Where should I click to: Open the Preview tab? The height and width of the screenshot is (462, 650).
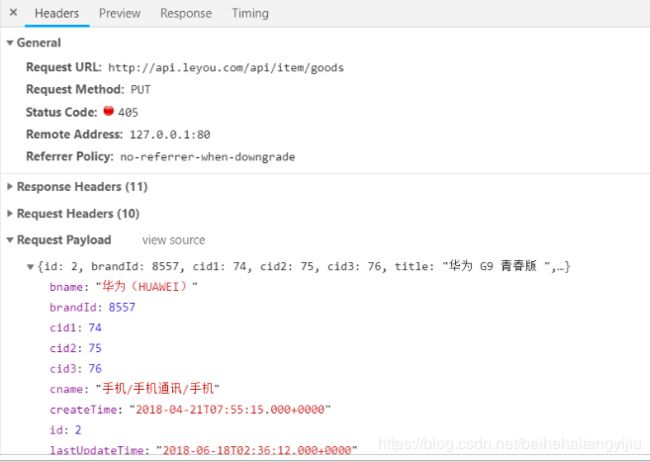[120, 13]
